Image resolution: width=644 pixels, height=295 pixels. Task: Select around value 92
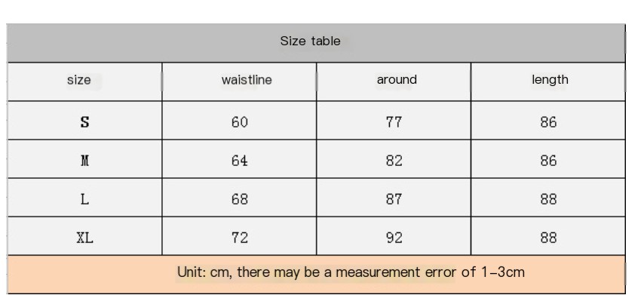394,238
